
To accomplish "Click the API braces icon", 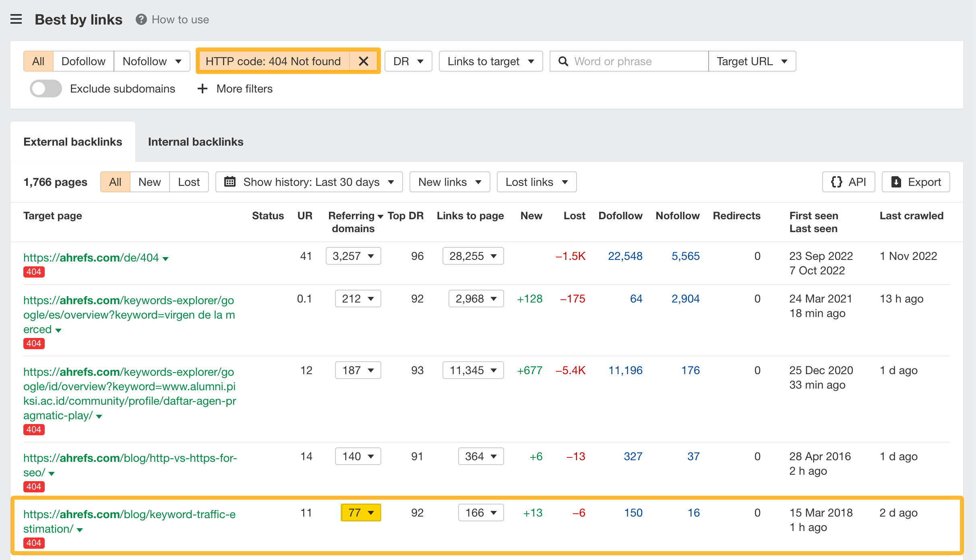I will [x=837, y=182].
